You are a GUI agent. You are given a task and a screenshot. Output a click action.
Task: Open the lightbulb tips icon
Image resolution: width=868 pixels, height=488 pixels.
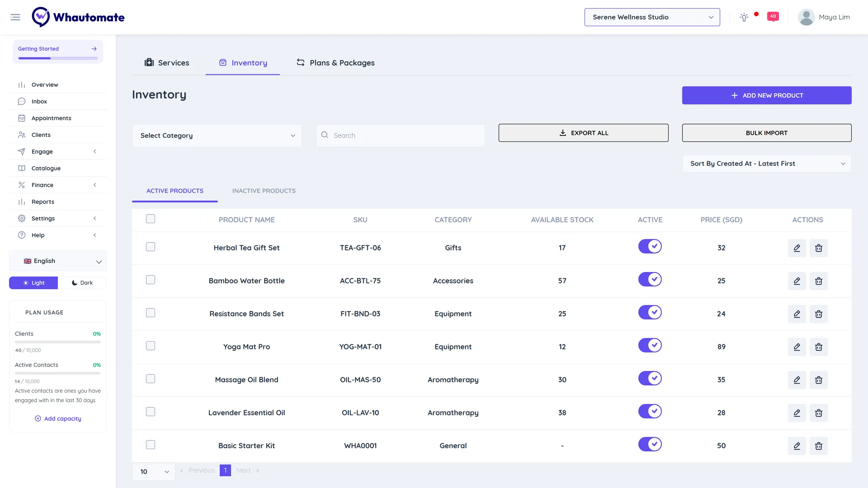[744, 17]
